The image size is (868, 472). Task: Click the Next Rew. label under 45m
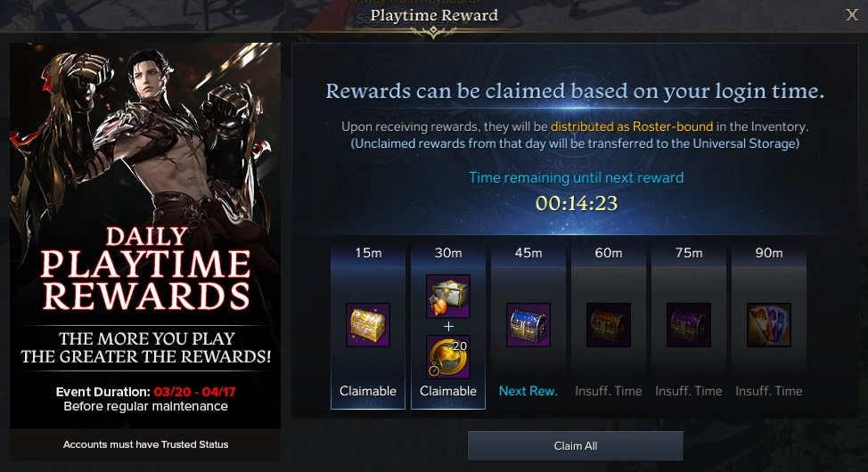528,391
